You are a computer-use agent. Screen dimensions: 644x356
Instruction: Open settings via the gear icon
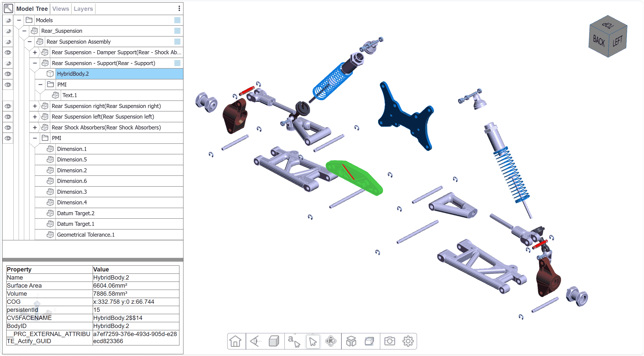408,341
